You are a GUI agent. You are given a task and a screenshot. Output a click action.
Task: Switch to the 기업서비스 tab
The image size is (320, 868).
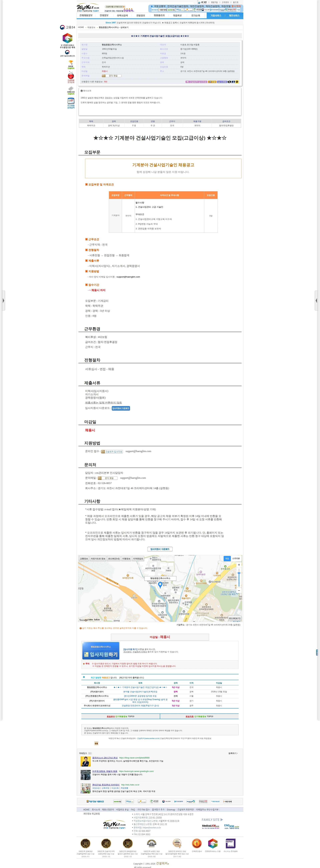[x=216, y=16]
